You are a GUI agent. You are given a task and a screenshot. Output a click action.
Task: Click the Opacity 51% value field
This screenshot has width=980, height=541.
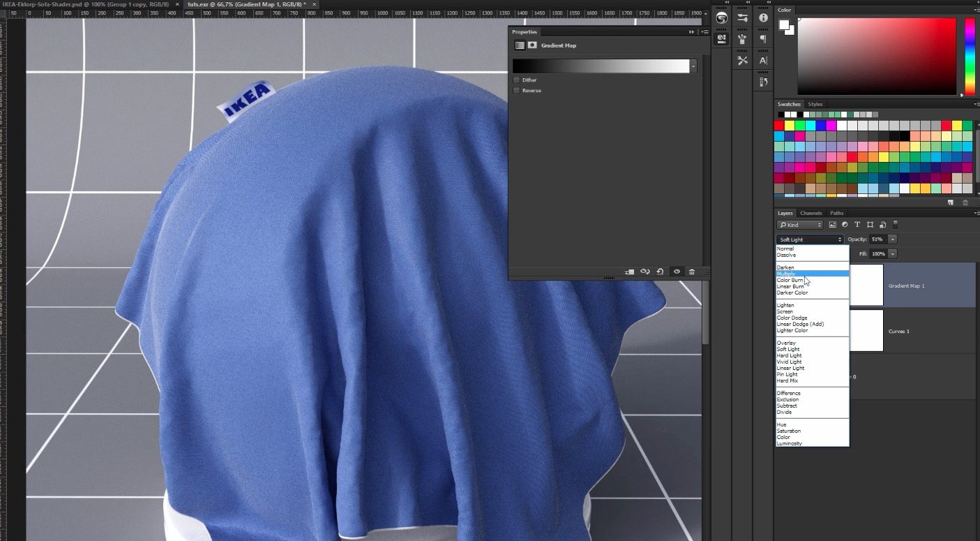[878, 239]
